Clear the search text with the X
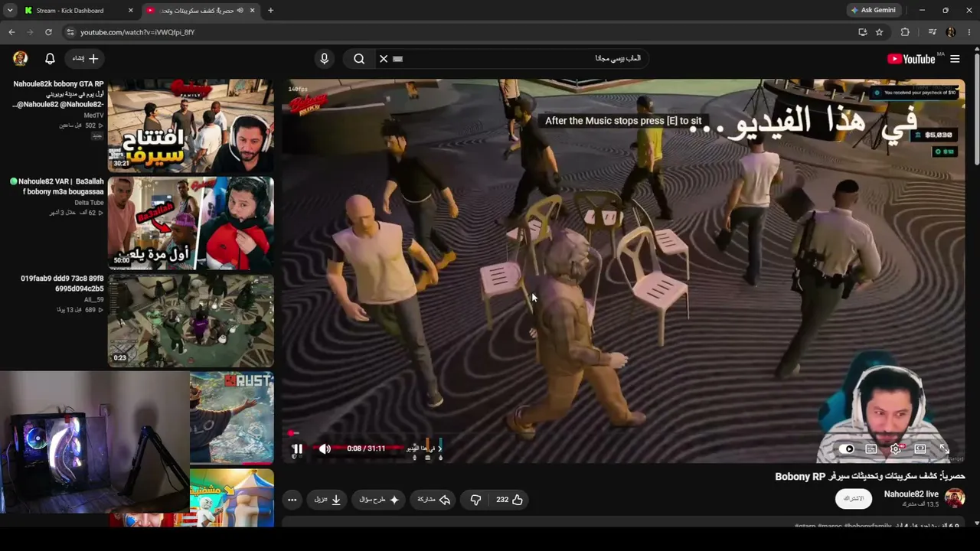 (384, 59)
